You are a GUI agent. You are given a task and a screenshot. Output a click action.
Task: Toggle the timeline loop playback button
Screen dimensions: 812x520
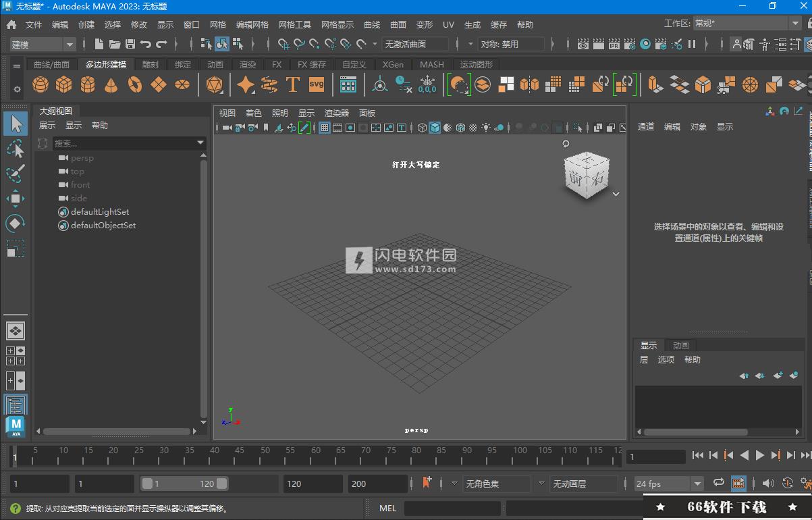click(718, 483)
